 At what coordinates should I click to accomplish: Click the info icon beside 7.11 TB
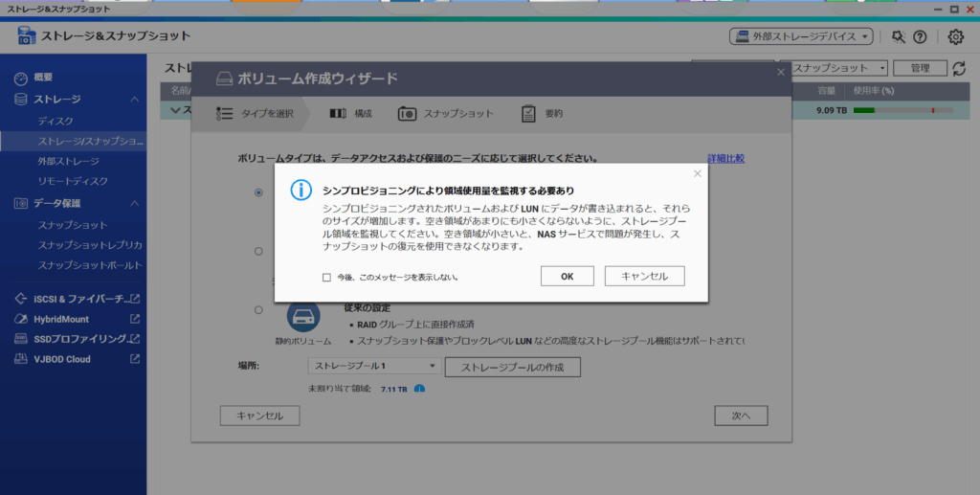pos(419,390)
